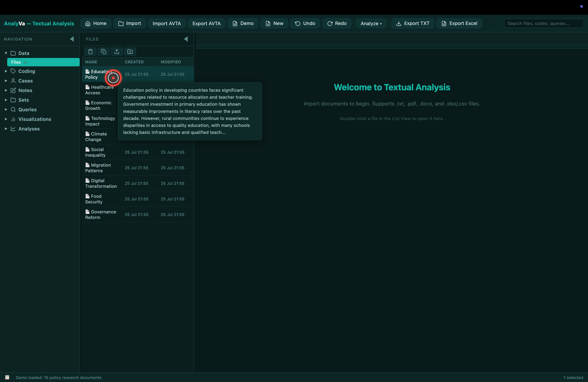
Task: Click the Home button
Action: coord(96,23)
